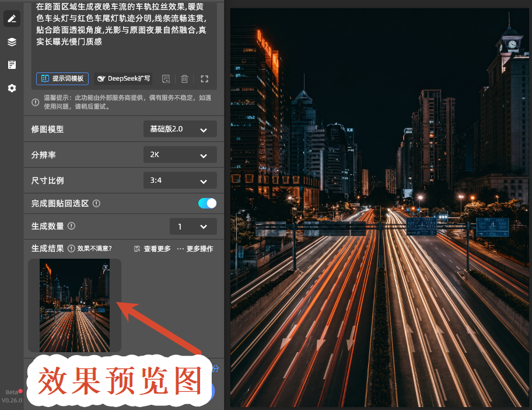Click the DeepSeek扩写 button
The image size is (532, 410).
coord(124,78)
